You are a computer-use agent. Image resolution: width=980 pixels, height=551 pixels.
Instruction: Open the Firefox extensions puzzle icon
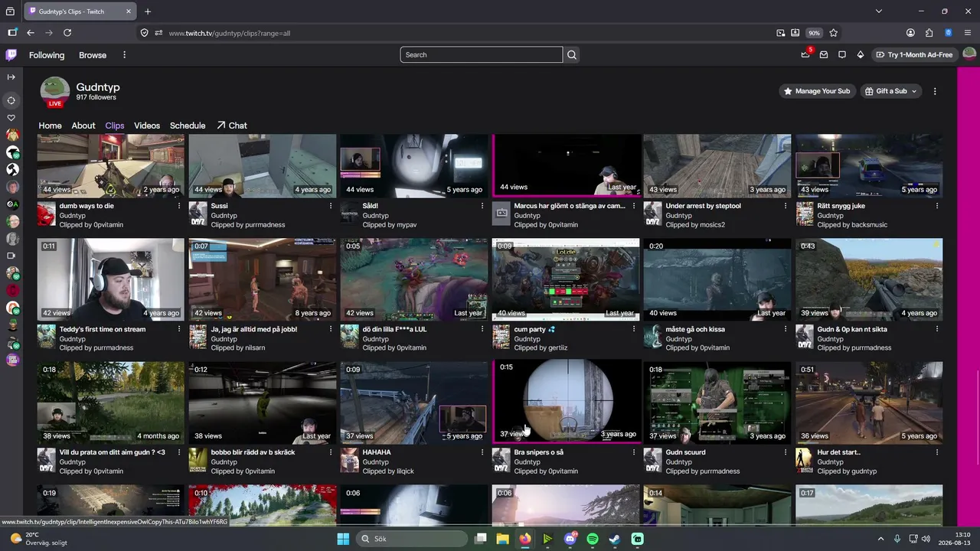929,33
